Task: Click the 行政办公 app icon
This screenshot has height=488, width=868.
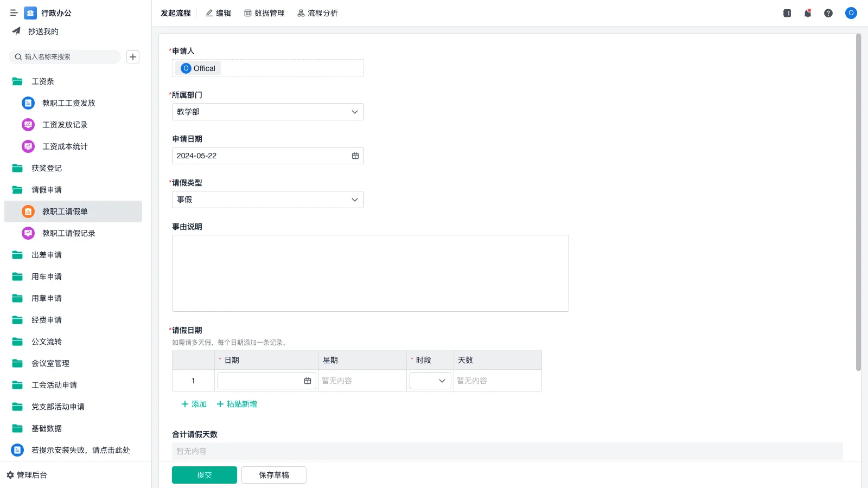Action: pyautogui.click(x=30, y=12)
